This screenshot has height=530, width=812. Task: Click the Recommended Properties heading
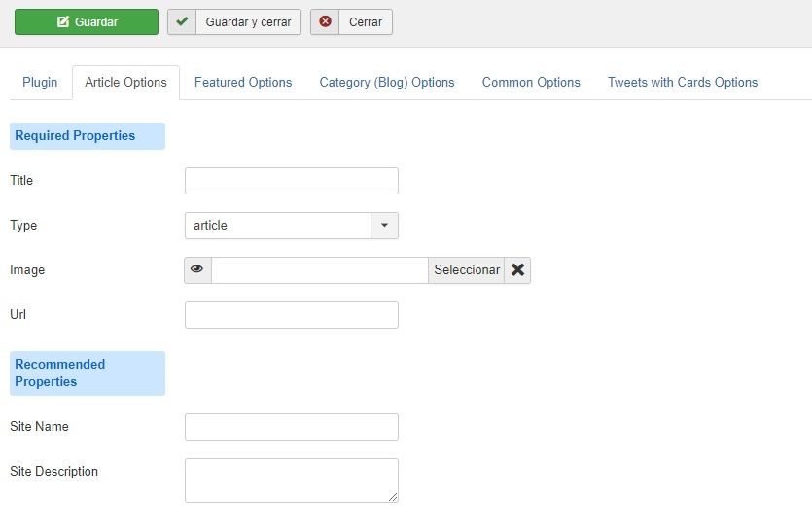coord(60,373)
